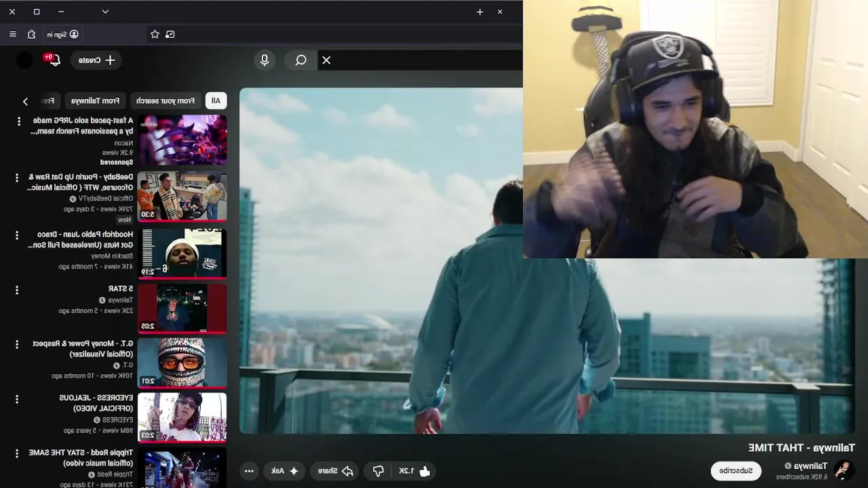Open the G.T. Money Power & Respect thumbnail

point(182,363)
